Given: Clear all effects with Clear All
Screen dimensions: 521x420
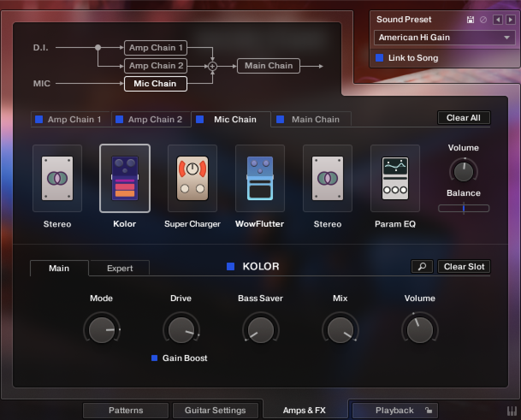Looking at the screenshot, I should pyautogui.click(x=464, y=117).
